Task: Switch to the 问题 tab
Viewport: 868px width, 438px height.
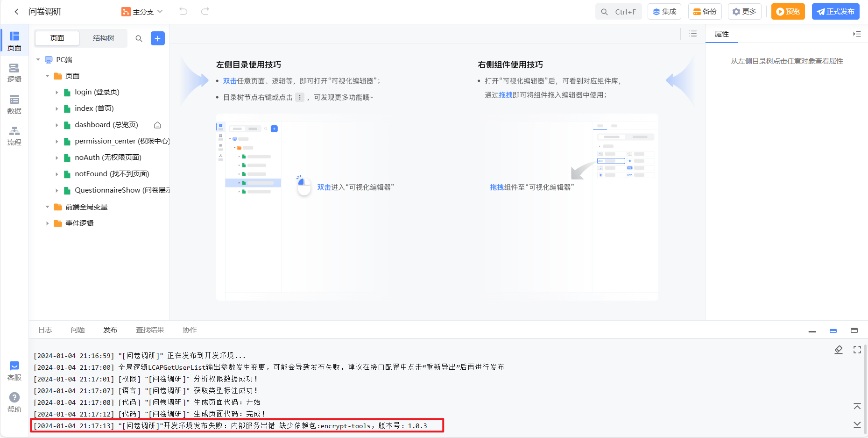Action: 78,330
